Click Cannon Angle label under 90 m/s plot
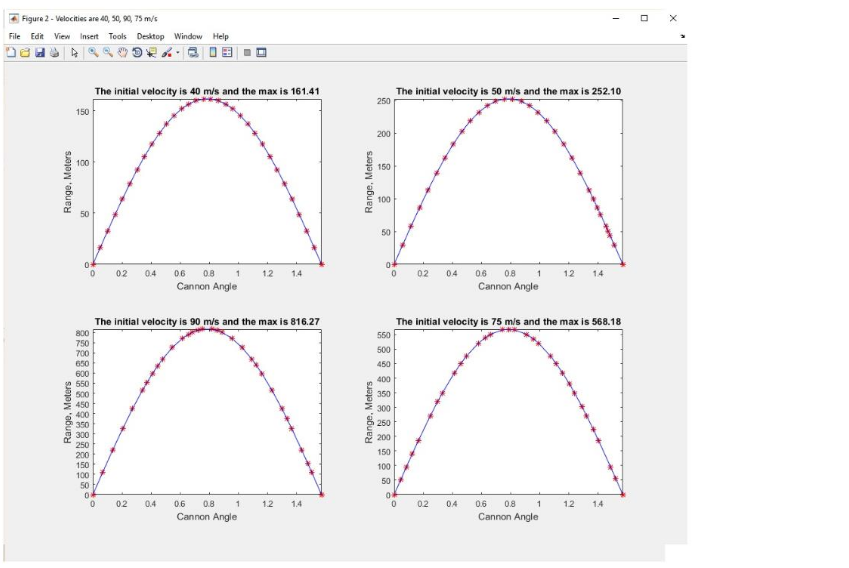 click(x=207, y=517)
